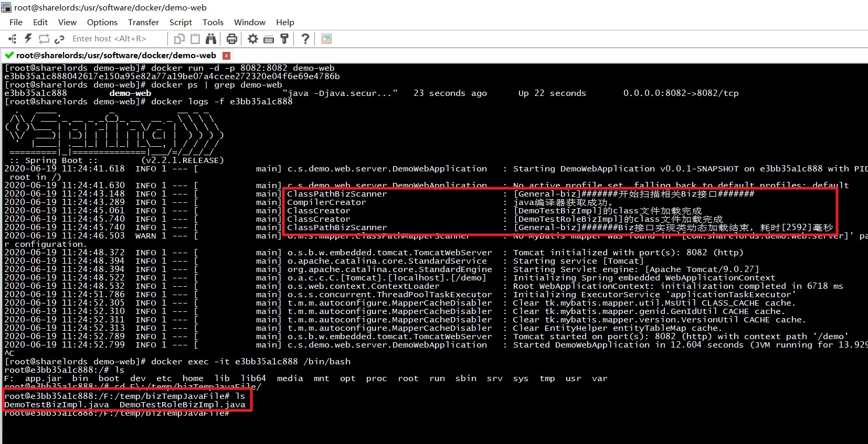This screenshot has width=868, height=444.
Task: Open the File menu
Action: pos(16,22)
